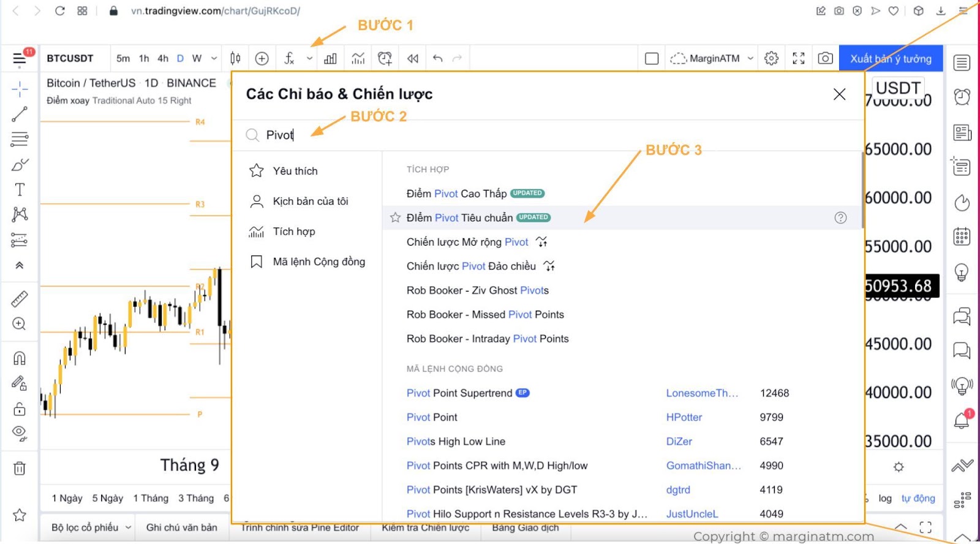Open Ghi chú văn bản tab
This screenshot has width=980, height=544.
182,527
